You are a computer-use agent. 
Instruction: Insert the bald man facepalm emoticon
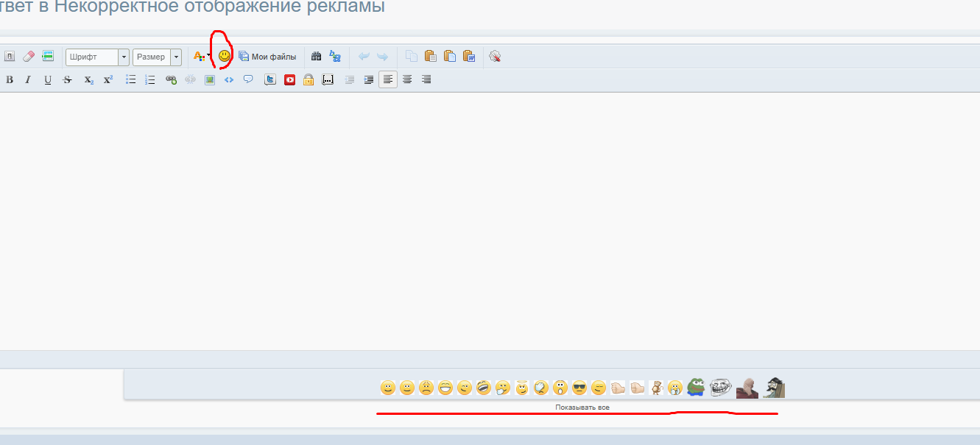click(747, 387)
